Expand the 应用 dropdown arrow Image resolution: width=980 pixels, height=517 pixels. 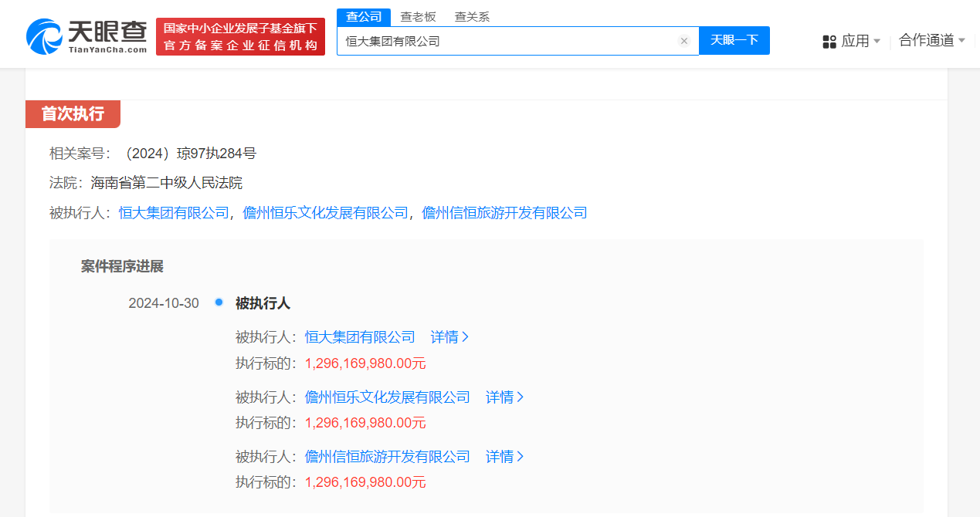877,42
